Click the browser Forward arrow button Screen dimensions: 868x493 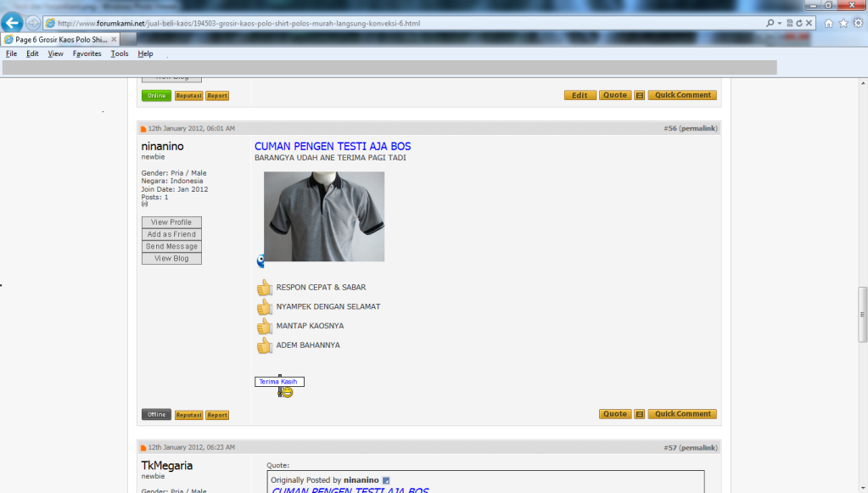[32, 23]
